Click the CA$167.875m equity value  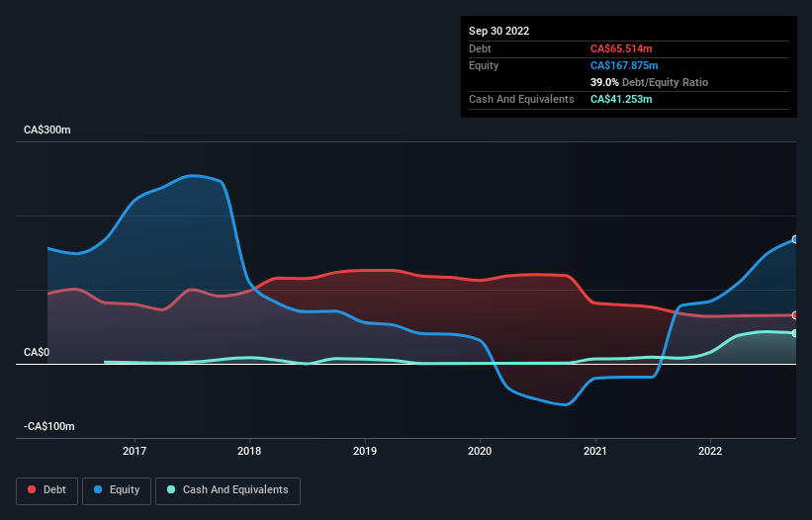(x=624, y=65)
